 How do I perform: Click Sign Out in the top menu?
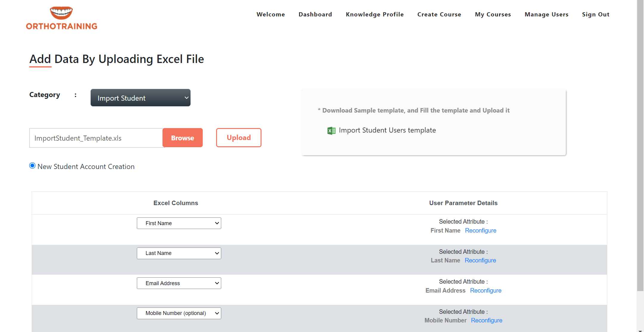pos(595,14)
